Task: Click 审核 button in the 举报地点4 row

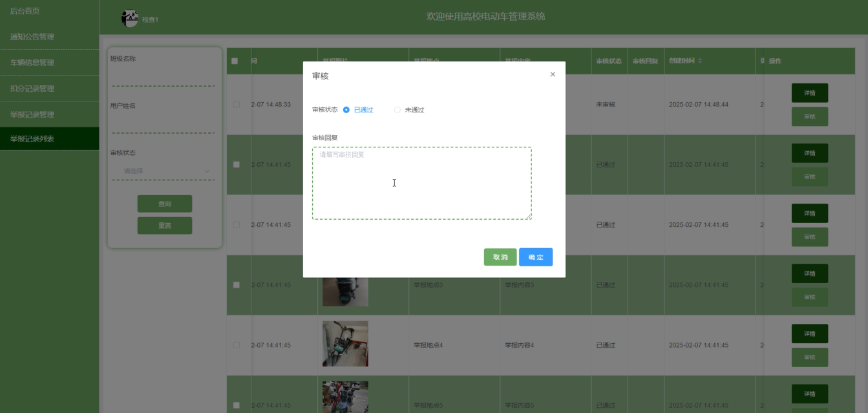Action: 810,357
